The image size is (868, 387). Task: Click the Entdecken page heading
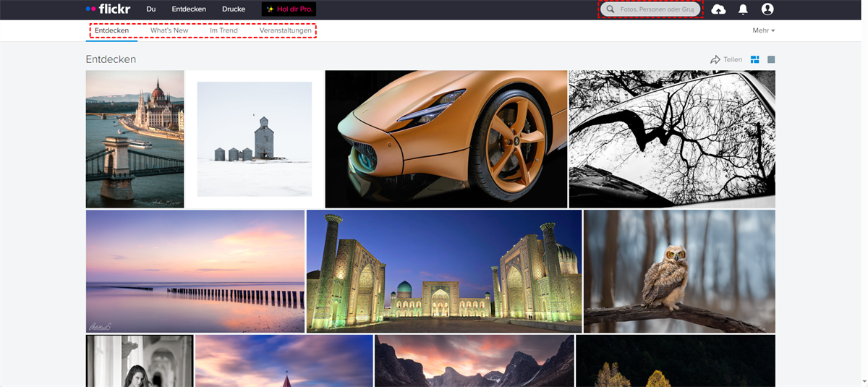point(111,59)
